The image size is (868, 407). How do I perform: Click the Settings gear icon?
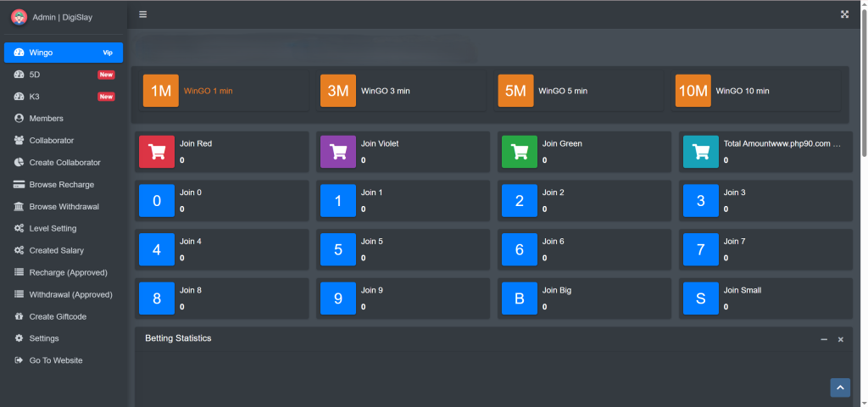pyautogui.click(x=19, y=338)
